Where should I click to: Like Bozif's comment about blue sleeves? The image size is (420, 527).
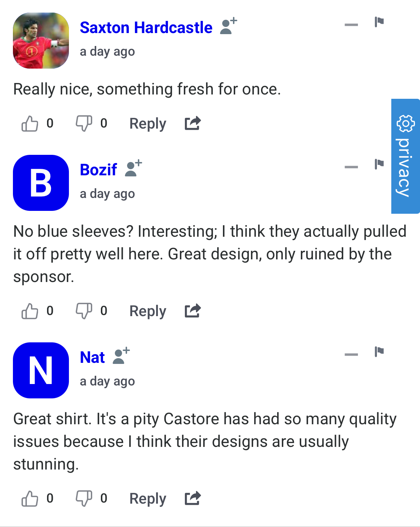pos(30,311)
